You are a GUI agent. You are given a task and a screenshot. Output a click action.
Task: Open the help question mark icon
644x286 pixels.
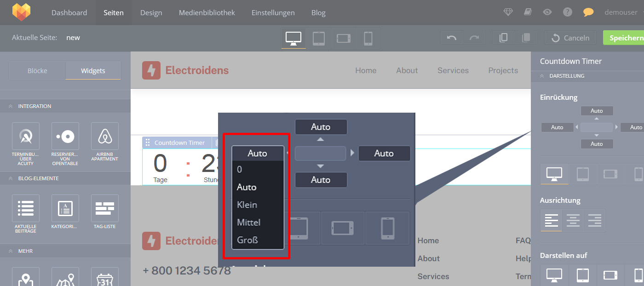(x=568, y=12)
